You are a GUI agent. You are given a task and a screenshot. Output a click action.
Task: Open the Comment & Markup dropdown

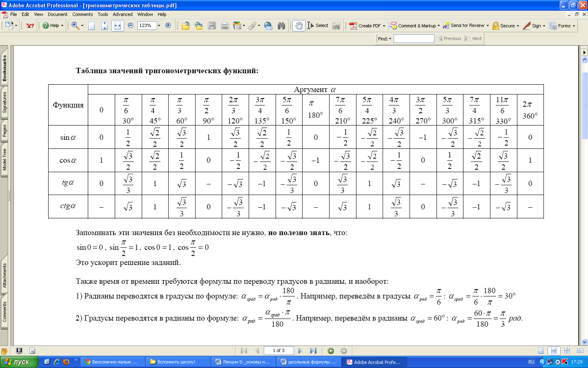pyautogui.click(x=414, y=26)
